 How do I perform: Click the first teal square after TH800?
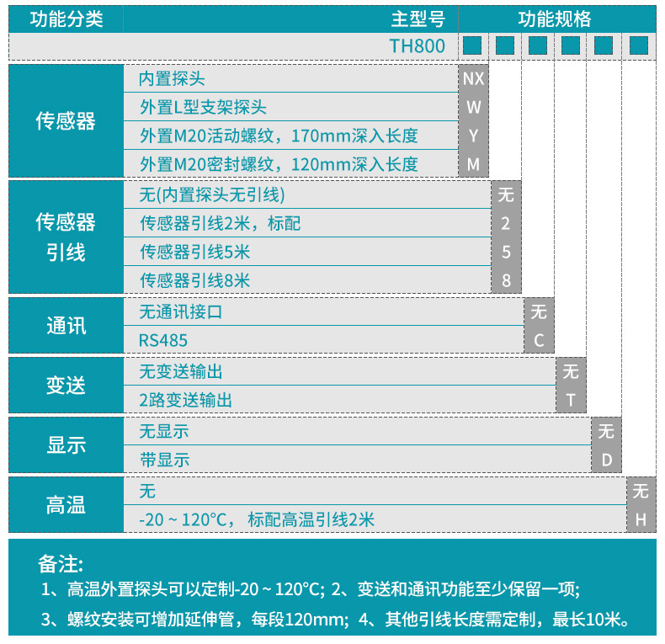[x=473, y=46]
